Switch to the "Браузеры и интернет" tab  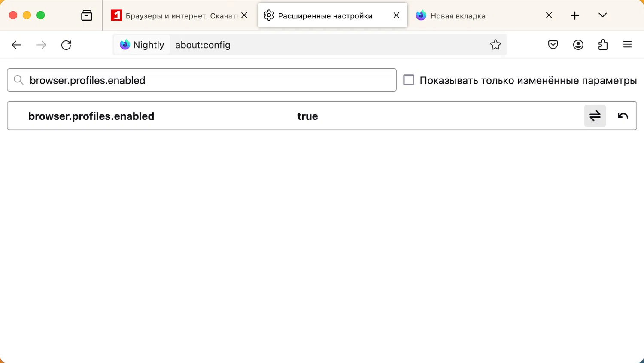176,16
